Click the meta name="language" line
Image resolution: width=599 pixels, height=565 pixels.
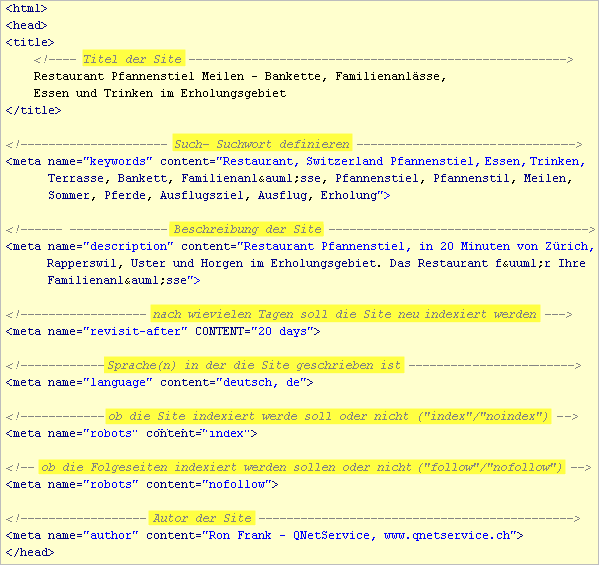click(159, 382)
